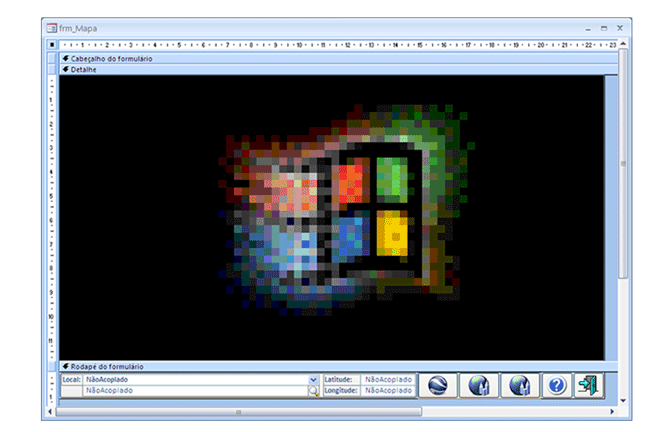Viewport: 670px width, 432px height.
Task: Click the scroll left arrow
Action: click(x=51, y=411)
